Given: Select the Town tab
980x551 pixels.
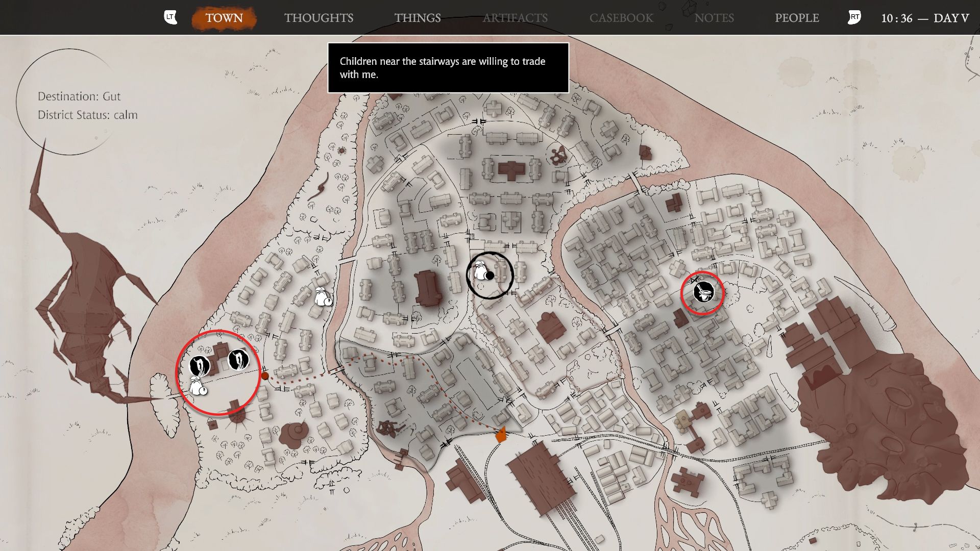Looking at the screenshot, I should 224,18.
